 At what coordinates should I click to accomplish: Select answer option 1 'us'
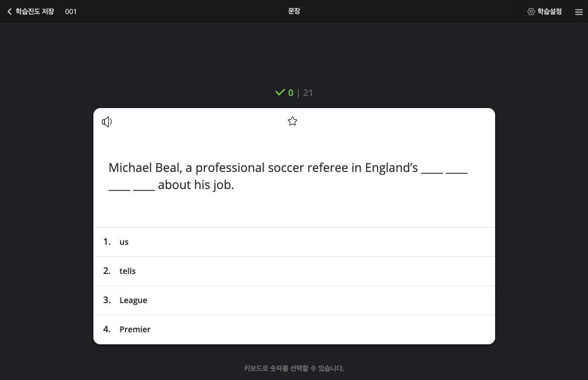tap(294, 242)
